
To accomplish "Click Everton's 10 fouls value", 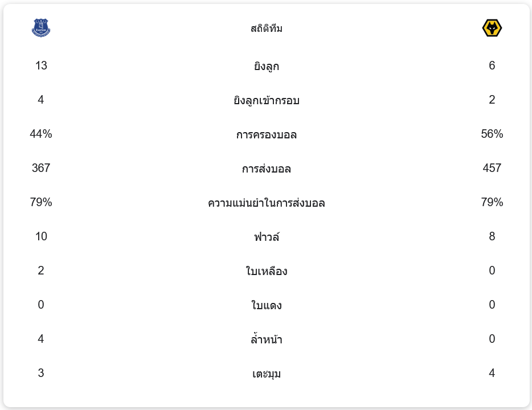I will click(x=41, y=236).
